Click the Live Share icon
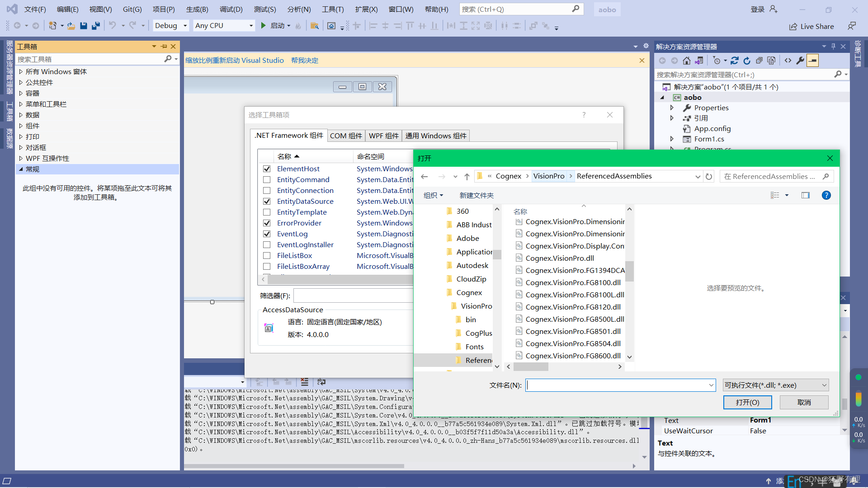868x488 pixels. pos(794,26)
